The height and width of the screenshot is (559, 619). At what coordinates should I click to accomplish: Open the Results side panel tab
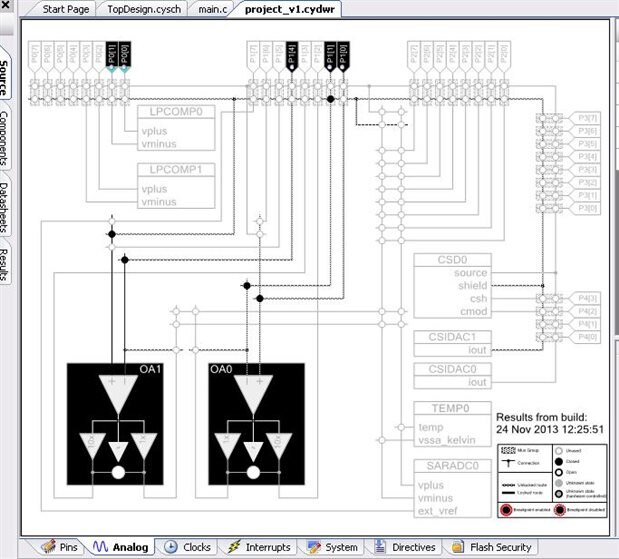point(4,264)
